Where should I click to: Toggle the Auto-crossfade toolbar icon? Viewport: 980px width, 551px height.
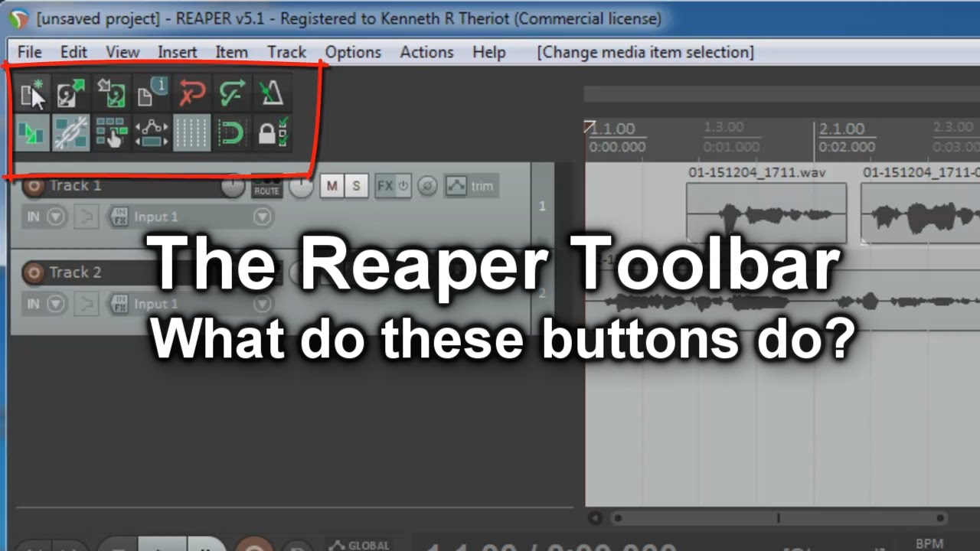(x=32, y=133)
